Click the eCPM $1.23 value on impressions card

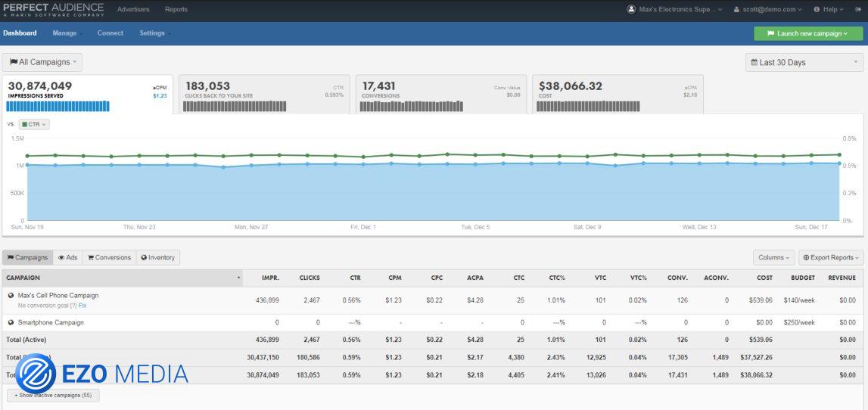point(160,96)
